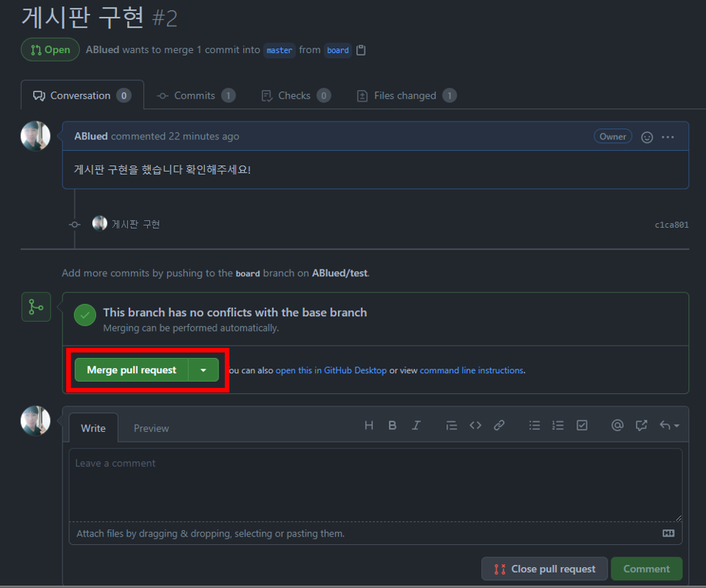The image size is (706, 588).
Task: Insert a link in the comment
Action: click(x=499, y=426)
